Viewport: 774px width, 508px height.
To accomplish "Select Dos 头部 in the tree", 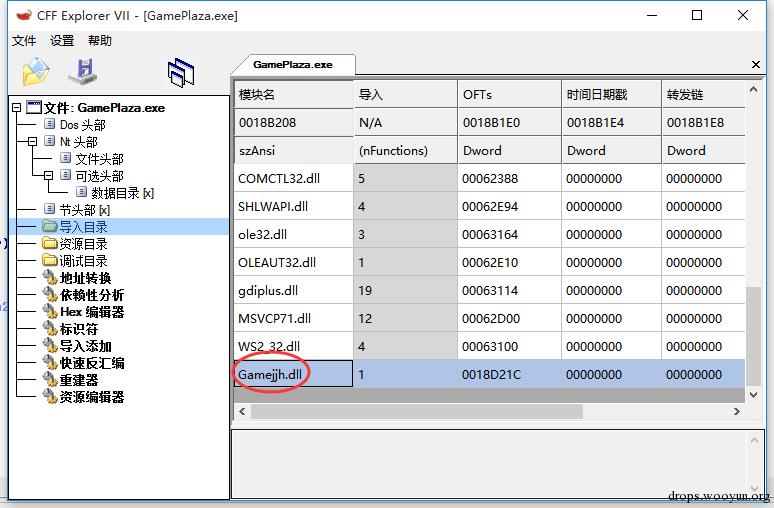I will (x=82, y=125).
